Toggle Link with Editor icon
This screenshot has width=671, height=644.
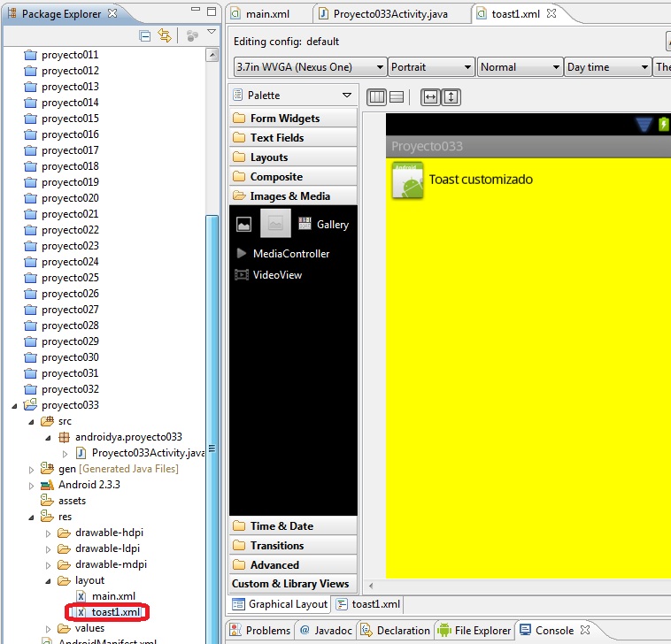165,35
